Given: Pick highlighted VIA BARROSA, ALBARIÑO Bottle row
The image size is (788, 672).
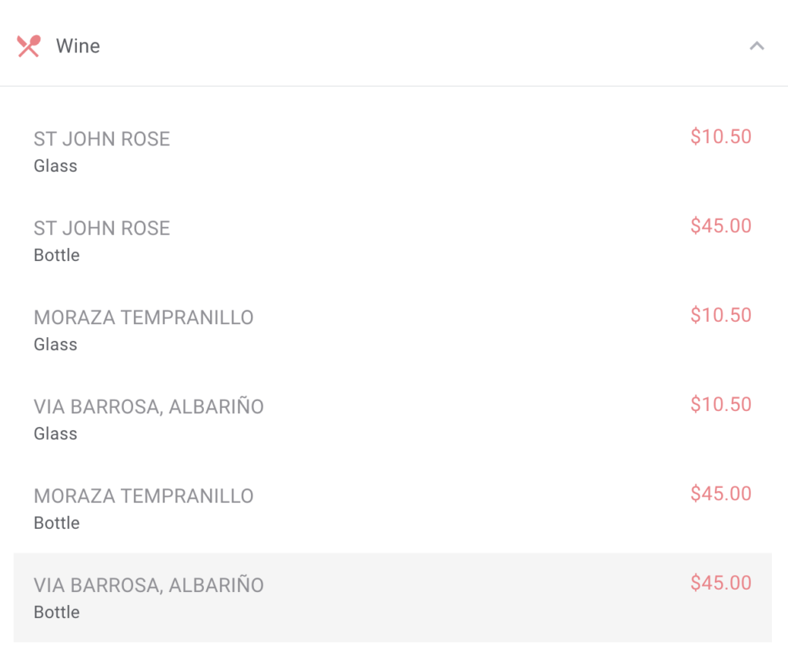Looking at the screenshot, I should [x=392, y=597].
